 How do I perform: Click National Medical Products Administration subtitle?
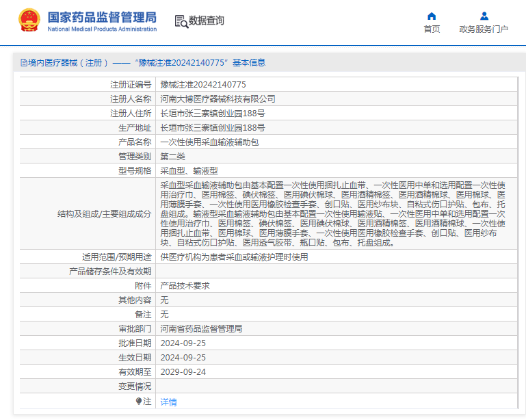pos(102,29)
